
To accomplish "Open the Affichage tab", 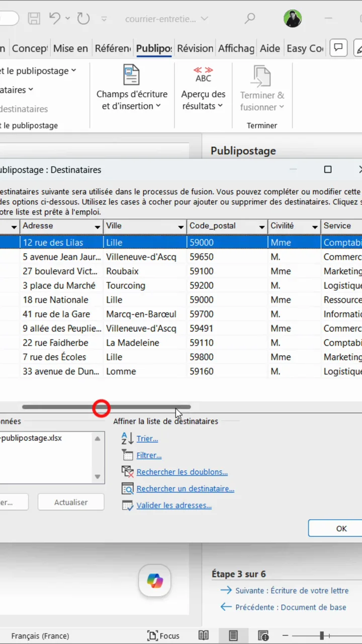I will (x=236, y=48).
